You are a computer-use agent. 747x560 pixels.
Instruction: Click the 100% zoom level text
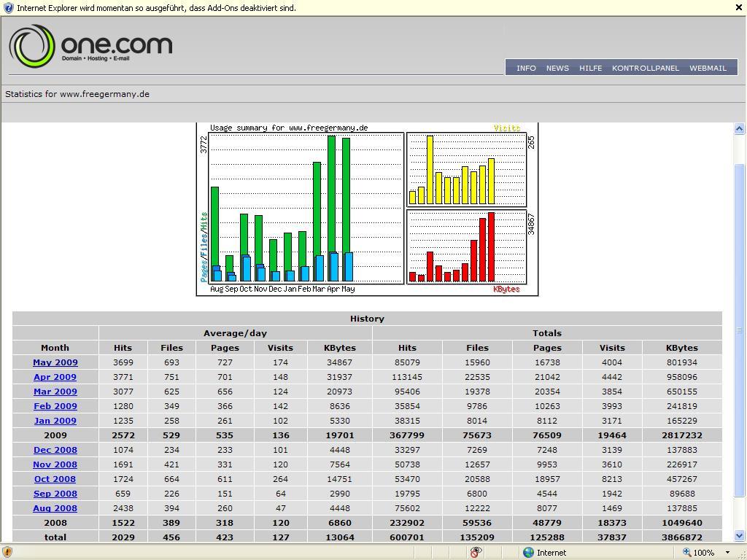pos(704,553)
